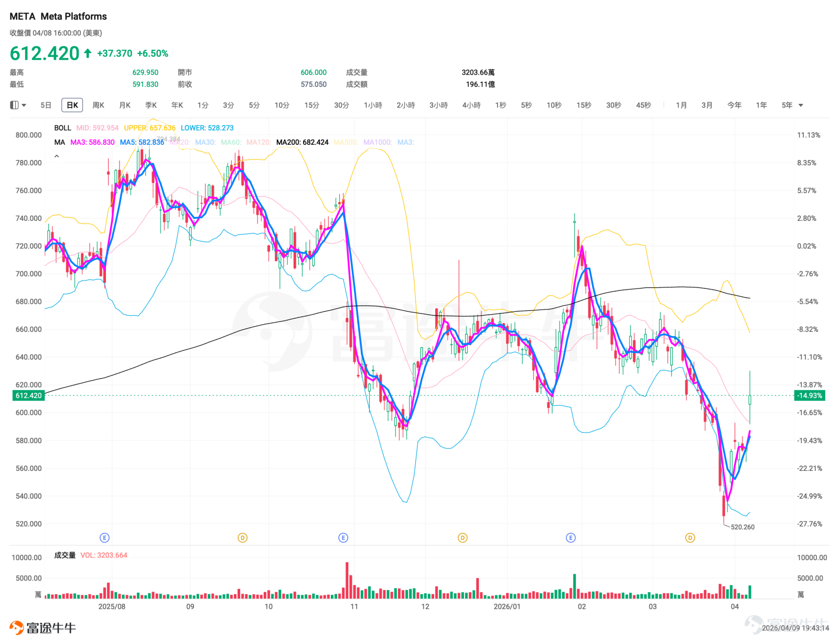
Task: Open the chart layout selector icon
Action: tap(14, 105)
